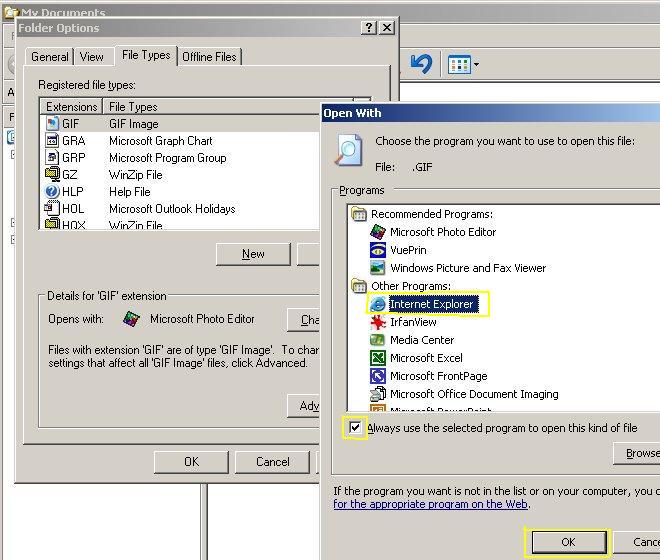Click Cancel in the Folder Options dialog

tap(272, 462)
